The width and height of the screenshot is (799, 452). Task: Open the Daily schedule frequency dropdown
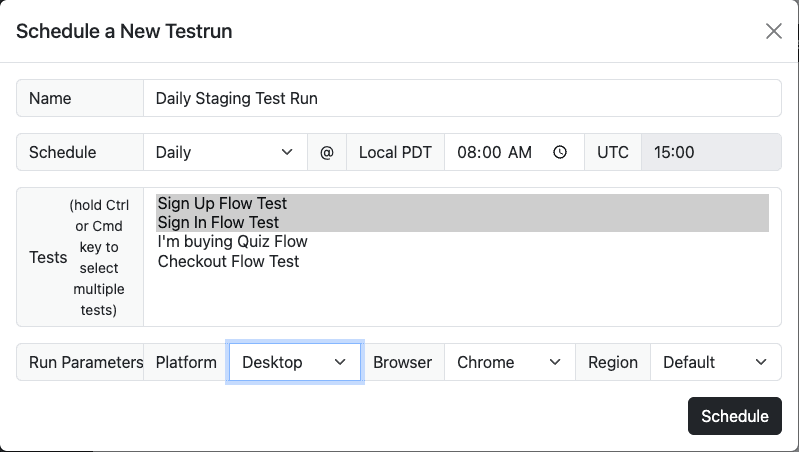(x=225, y=153)
